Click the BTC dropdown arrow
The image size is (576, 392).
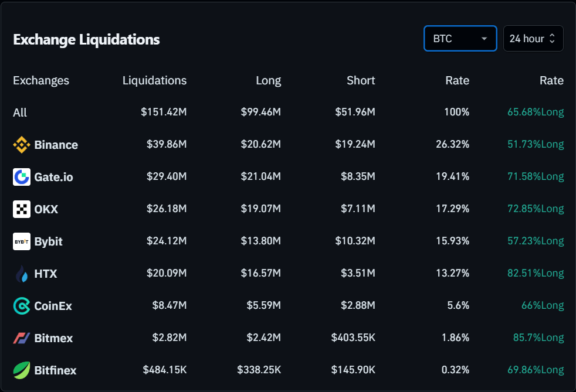(x=484, y=39)
